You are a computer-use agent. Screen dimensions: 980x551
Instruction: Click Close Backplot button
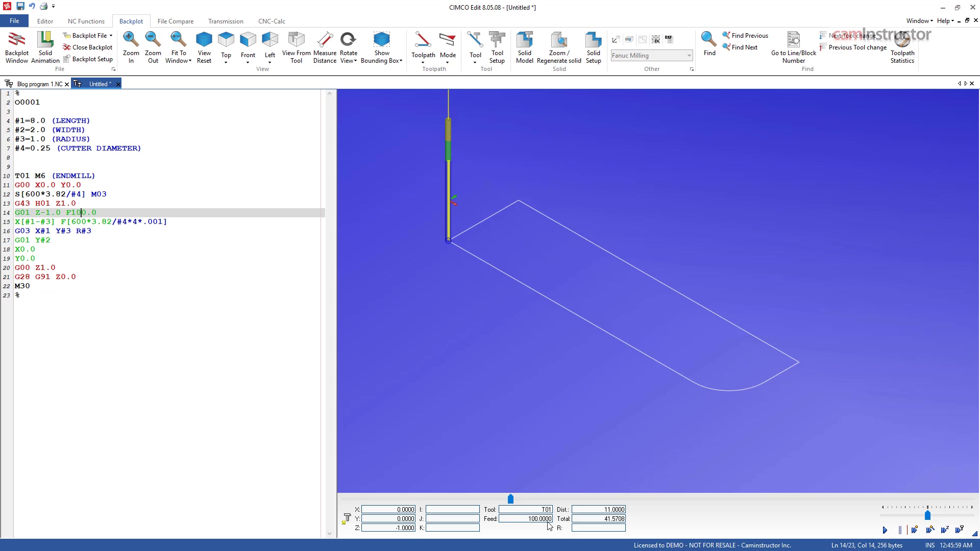pyautogui.click(x=87, y=47)
